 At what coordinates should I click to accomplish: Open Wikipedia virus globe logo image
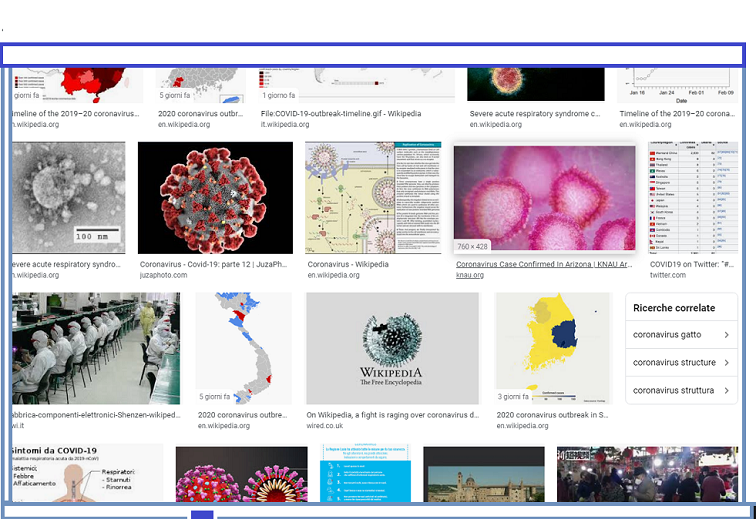392,348
